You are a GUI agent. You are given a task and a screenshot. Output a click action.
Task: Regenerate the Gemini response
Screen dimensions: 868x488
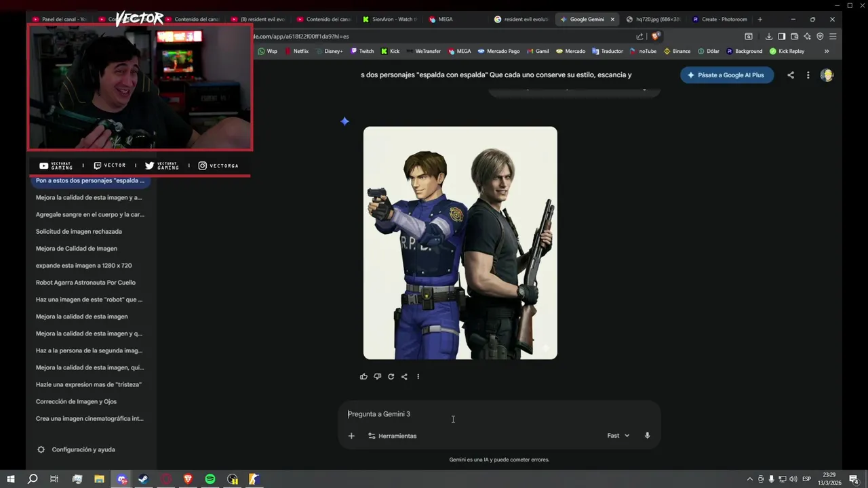click(391, 376)
